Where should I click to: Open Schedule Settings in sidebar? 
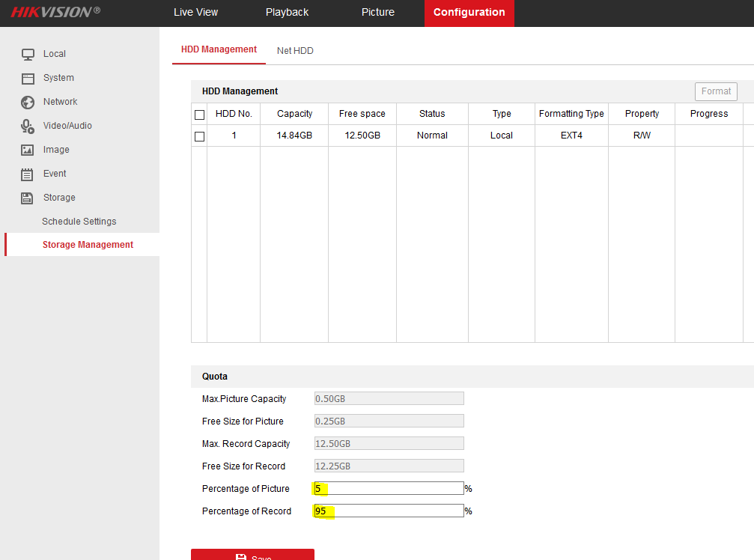tap(79, 222)
